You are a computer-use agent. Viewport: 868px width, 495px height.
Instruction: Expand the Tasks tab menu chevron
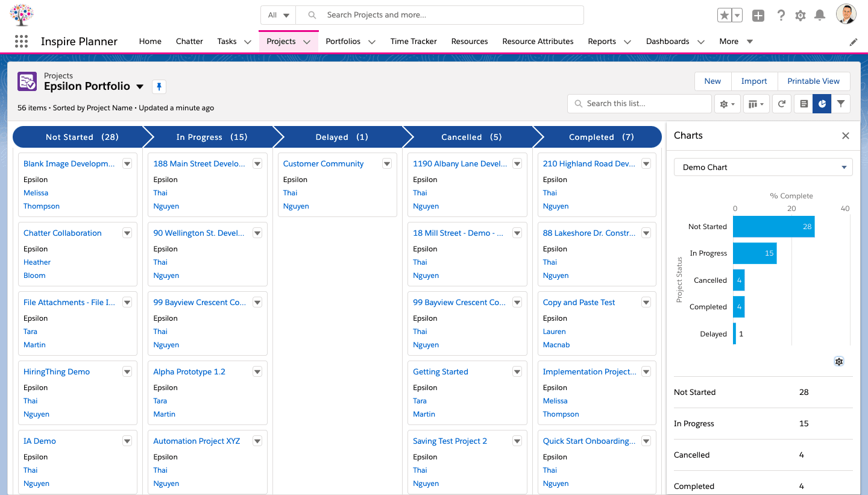pos(247,42)
